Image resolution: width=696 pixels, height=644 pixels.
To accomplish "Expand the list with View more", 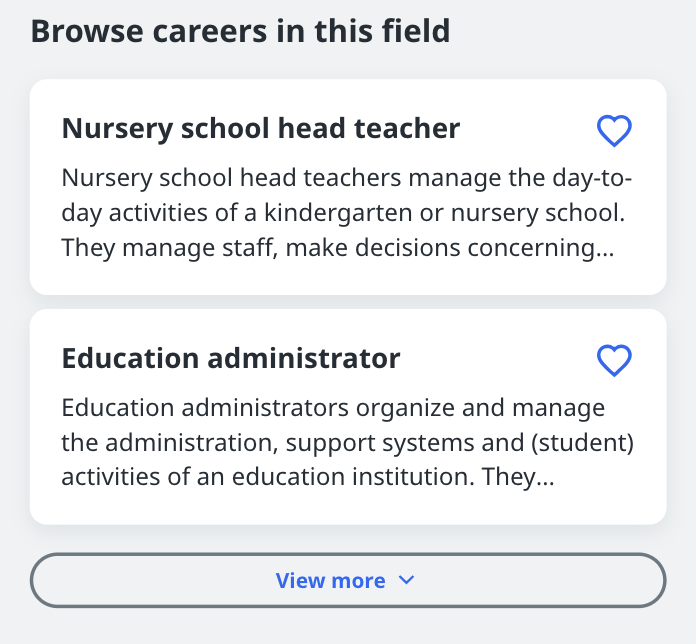I will point(348,580).
